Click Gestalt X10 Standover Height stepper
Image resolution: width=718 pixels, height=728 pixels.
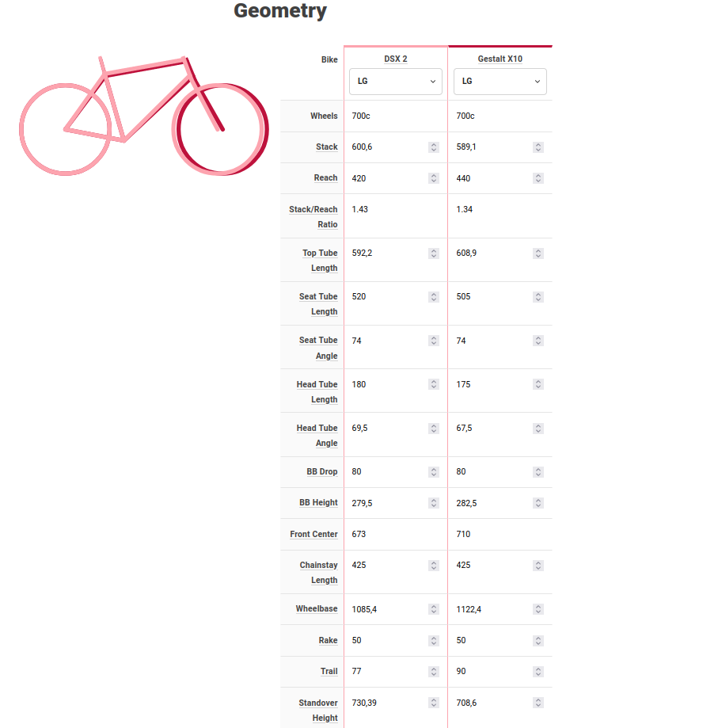[538, 703]
